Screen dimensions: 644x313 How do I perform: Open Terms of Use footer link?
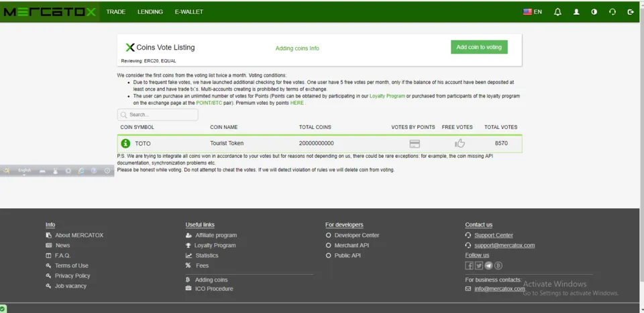point(72,266)
